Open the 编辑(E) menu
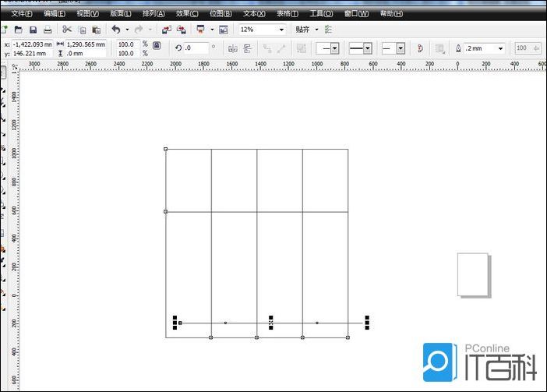This screenshot has width=547, height=392. 55,13
